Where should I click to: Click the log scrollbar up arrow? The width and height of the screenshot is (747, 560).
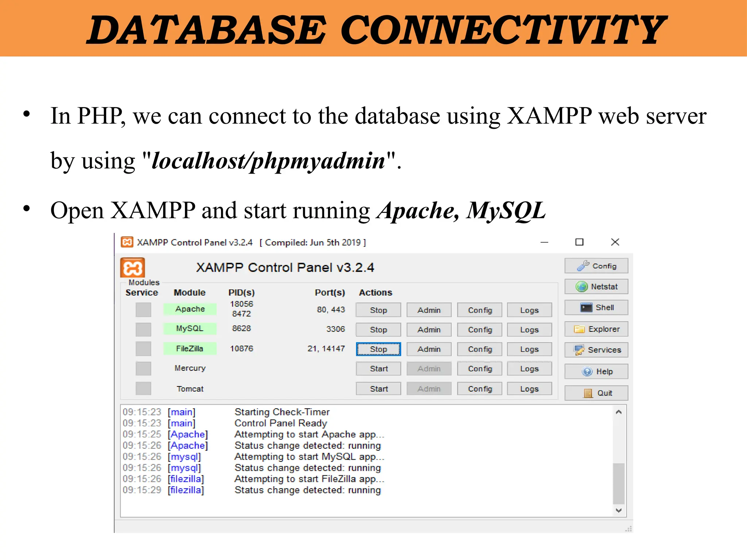click(619, 412)
